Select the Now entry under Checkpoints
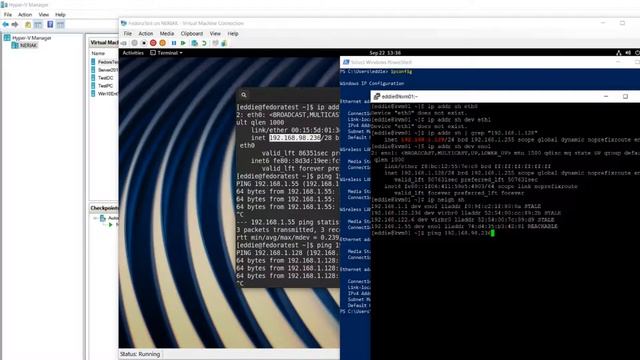This screenshot has height=360, width=640. [113, 225]
